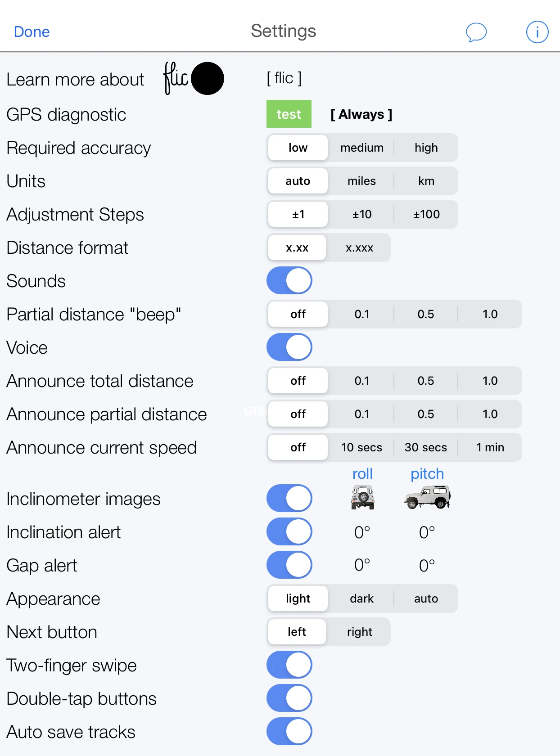Click the black circle beside the flic logo
560x756 pixels.
pyautogui.click(x=208, y=78)
